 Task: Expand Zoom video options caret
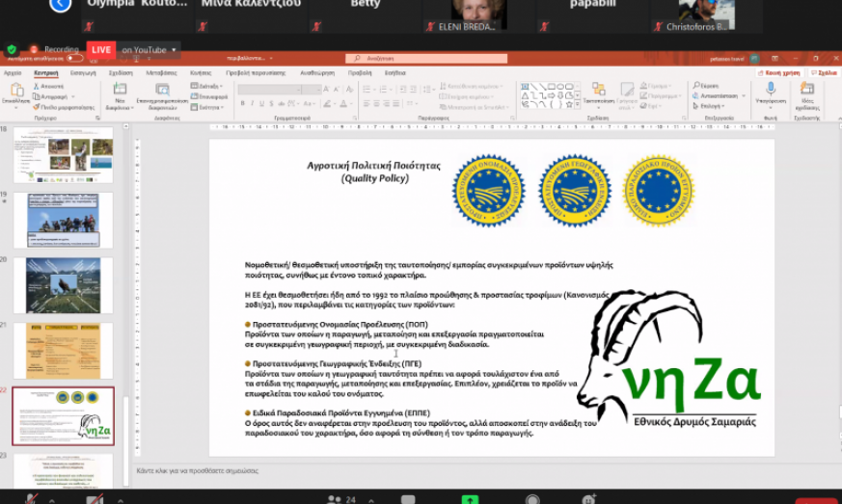coord(121,500)
